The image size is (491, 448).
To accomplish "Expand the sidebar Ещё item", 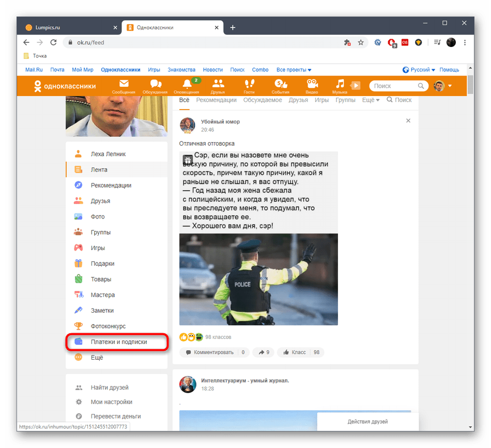I will 116,357.
